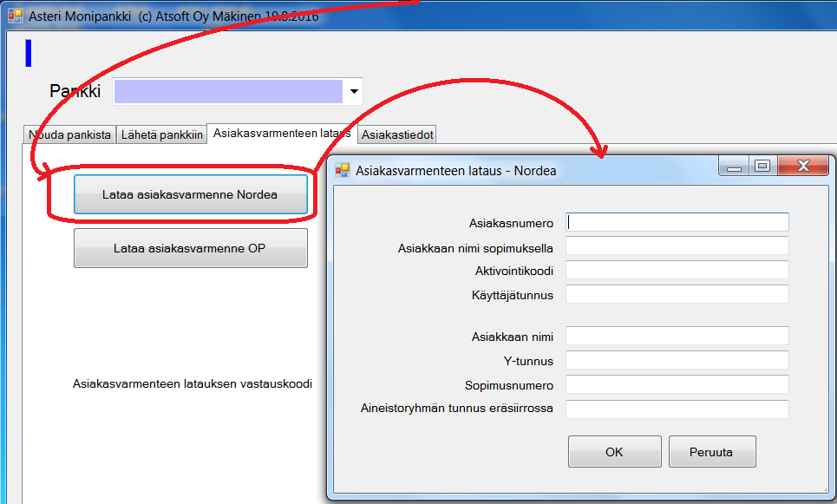Click the Asiakasvarmenteen latauksen vastauskoodi label

[193, 384]
